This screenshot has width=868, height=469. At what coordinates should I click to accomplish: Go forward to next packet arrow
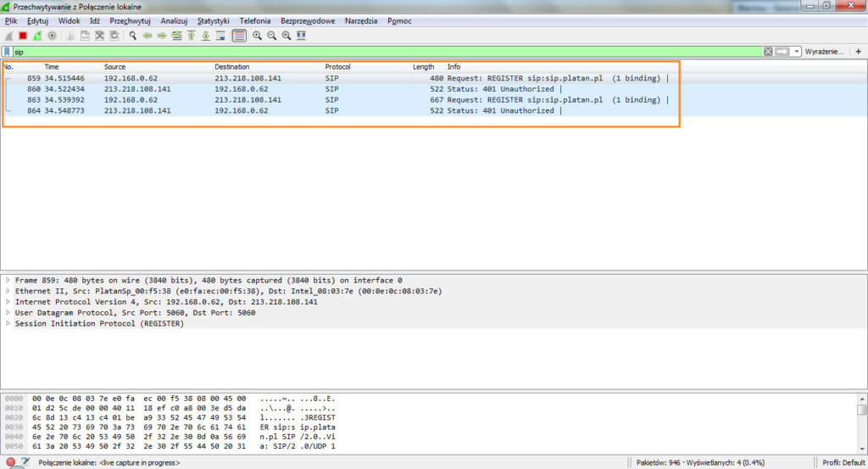point(162,36)
